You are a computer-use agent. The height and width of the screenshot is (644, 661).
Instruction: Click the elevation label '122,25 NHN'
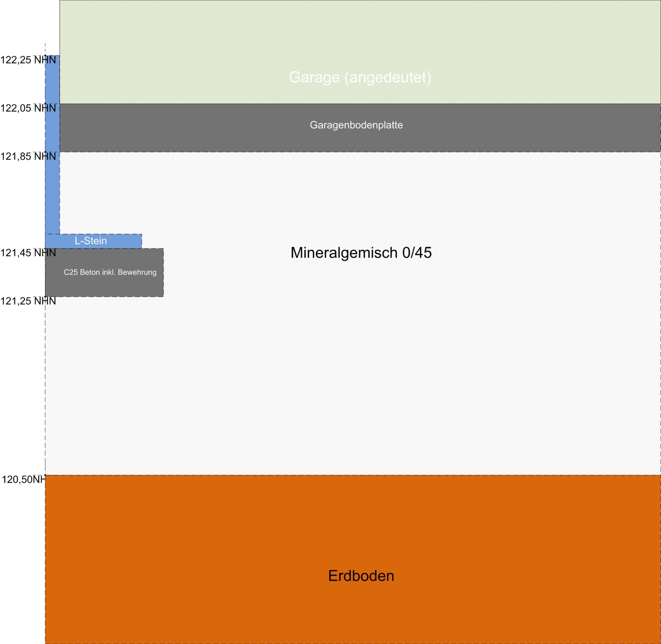(28, 60)
